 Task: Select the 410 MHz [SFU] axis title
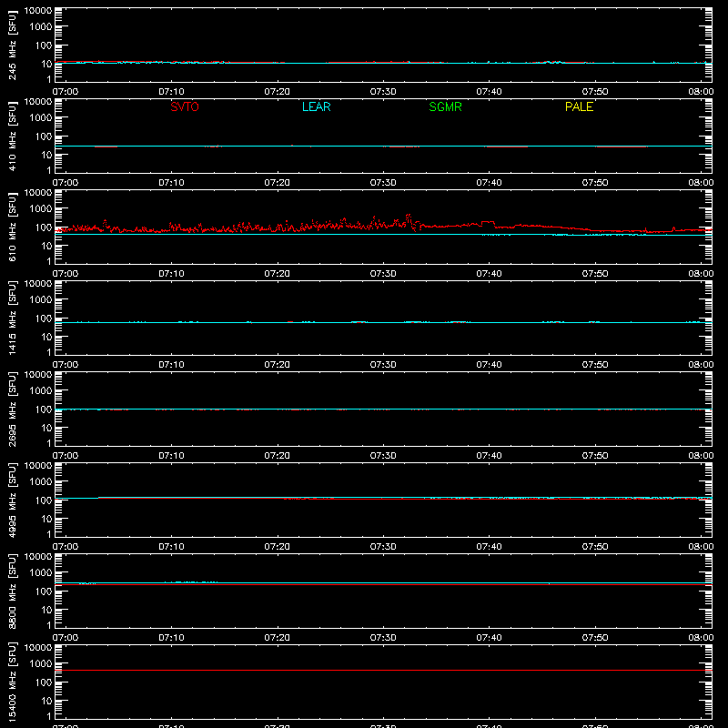pos(12,136)
